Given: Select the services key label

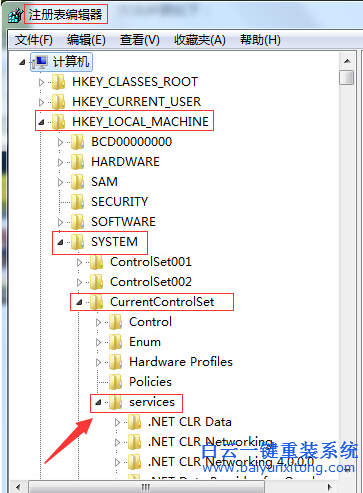Looking at the screenshot, I should (x=152, y=402).
